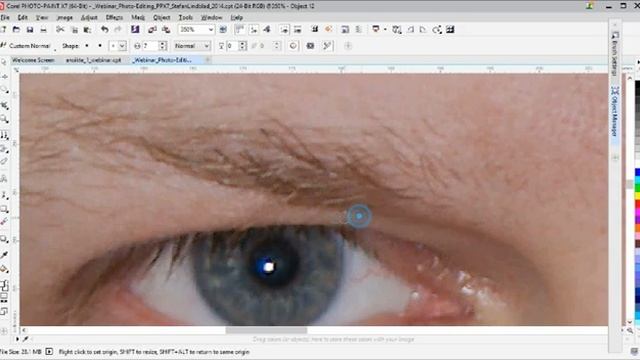Open the dropdown arrow beside the launcher icon
This screenshot has height=360, width=640.
tap(385, 29)
